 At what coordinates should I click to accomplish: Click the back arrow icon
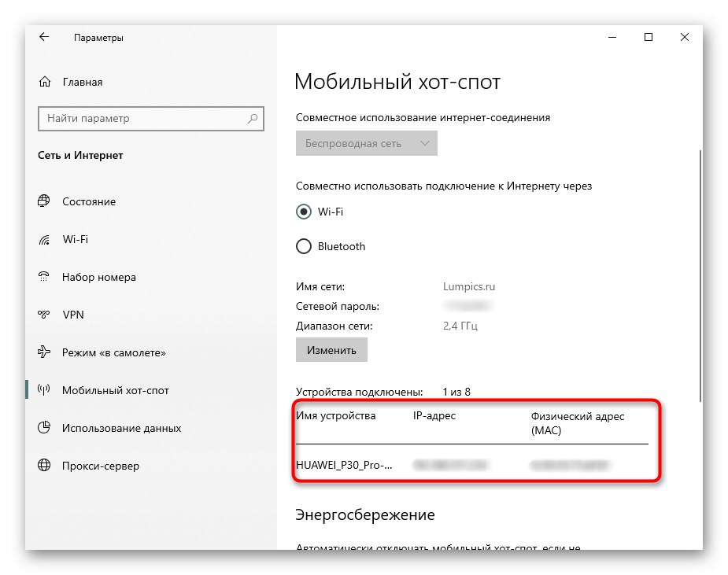pos(44,37)
